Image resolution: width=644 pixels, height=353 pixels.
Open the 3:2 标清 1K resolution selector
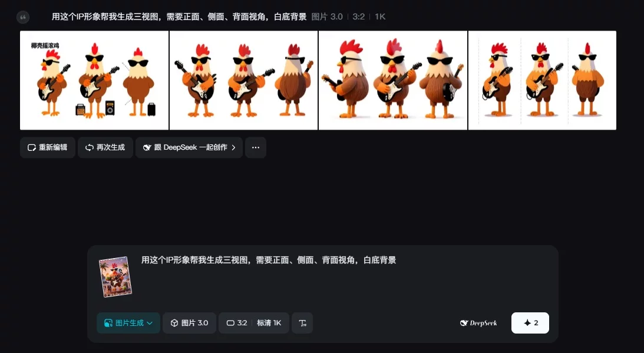(x=253, y=323)
